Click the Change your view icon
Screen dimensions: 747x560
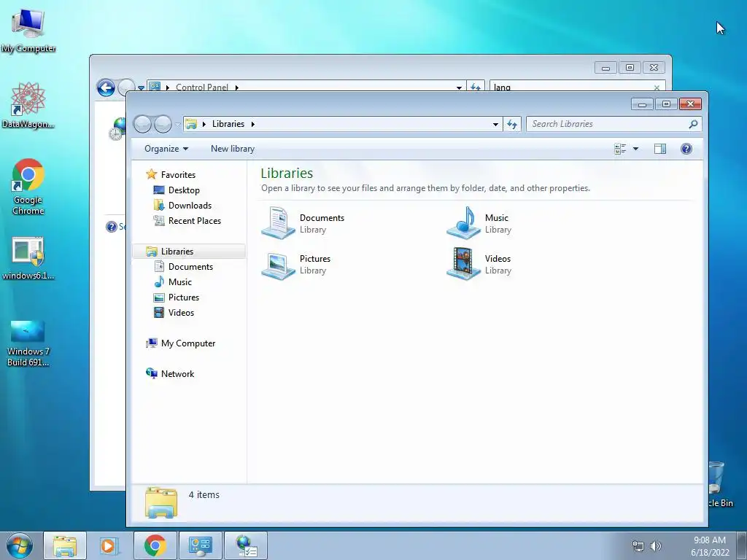620,149
